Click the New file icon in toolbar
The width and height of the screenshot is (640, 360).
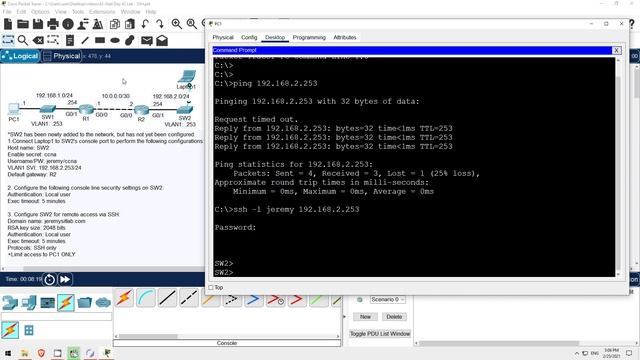[x=8, y=24]
